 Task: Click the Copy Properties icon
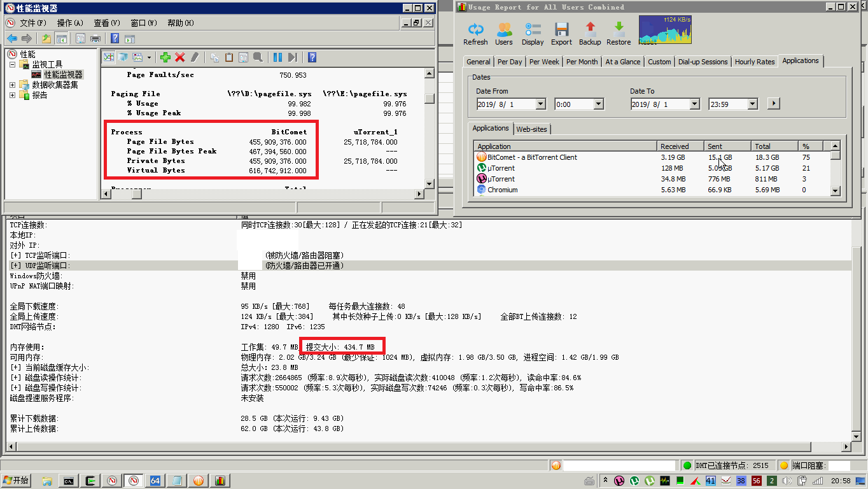[214, 57]
